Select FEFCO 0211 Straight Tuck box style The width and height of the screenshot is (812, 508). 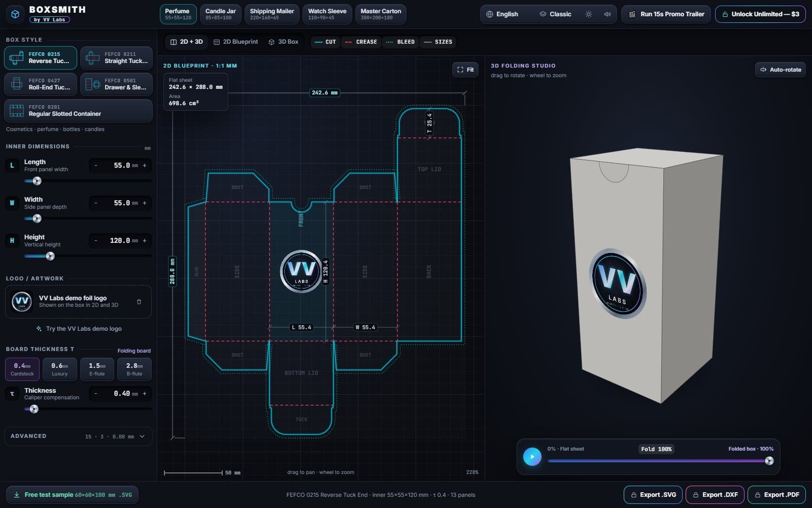(116, 58)
